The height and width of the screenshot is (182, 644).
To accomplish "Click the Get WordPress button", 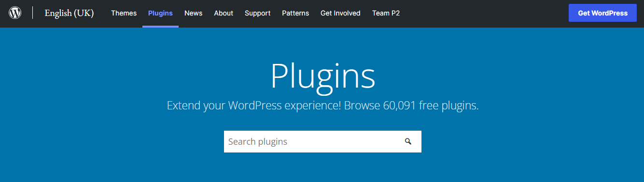I will click(602, 13).
